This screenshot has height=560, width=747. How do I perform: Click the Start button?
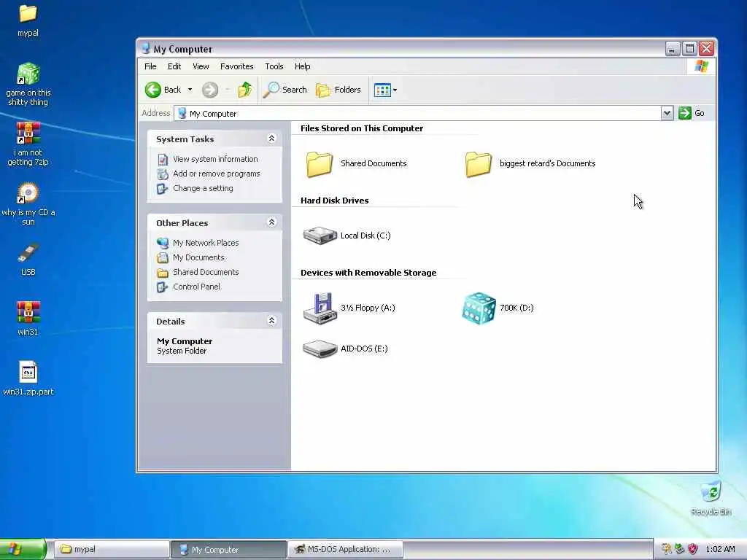(x=23, y=549)
